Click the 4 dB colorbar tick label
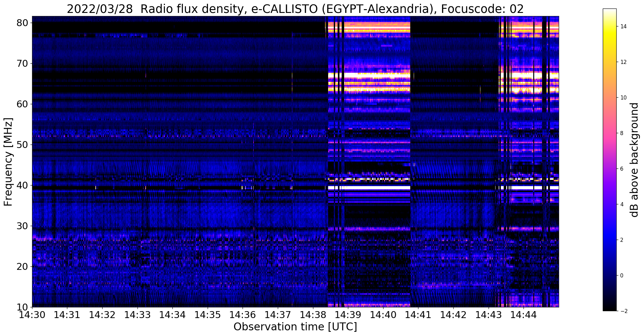 pyautogui.click(x=621, y=204)
